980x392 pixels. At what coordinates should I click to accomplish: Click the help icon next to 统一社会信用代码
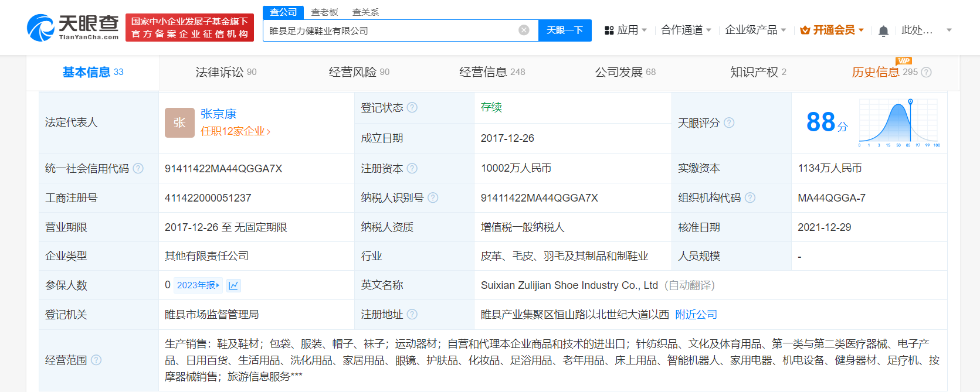pyautogui.click(x=138, y=168)
